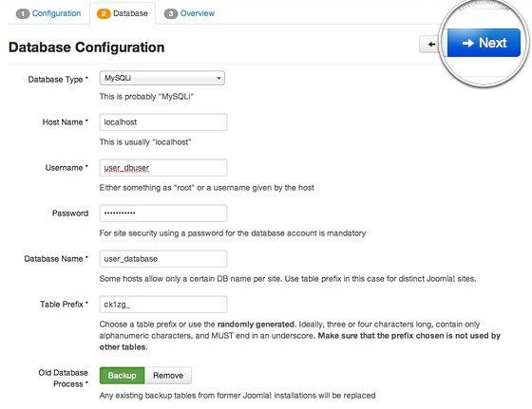The height and width of the screenshot is (409, 532).
Task: Click the Table Prefix label
Action: click(x=65, y=305)
